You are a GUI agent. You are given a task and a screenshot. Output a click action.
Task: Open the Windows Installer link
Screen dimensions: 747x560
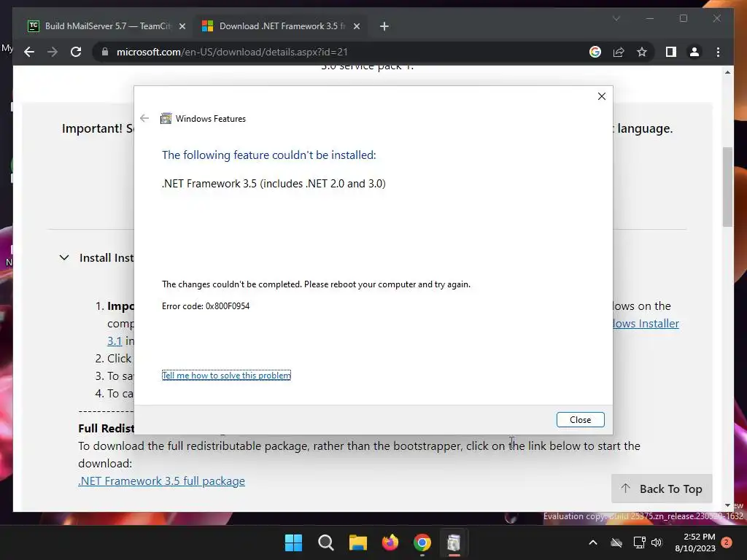pos(646,323)
